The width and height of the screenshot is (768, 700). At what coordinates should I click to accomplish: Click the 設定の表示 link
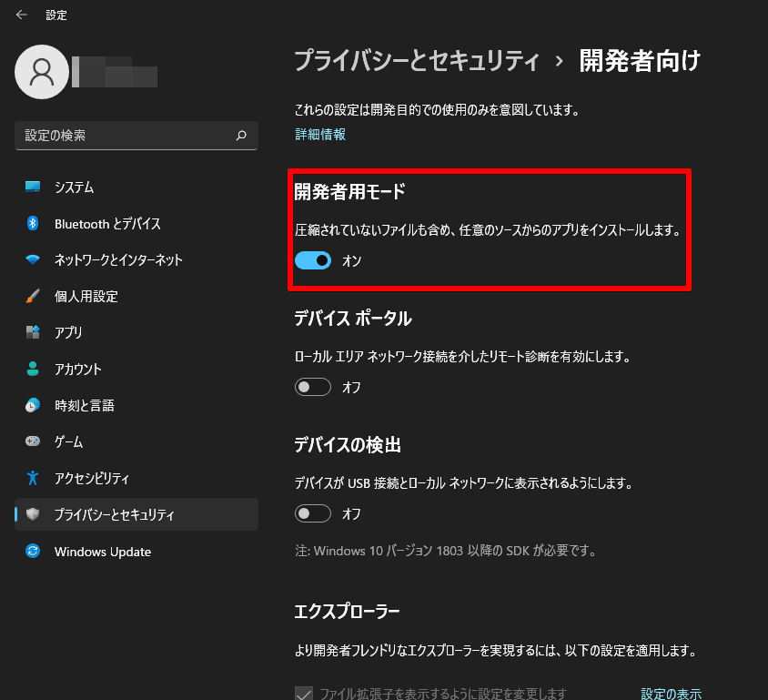click(x=671, y=694)
